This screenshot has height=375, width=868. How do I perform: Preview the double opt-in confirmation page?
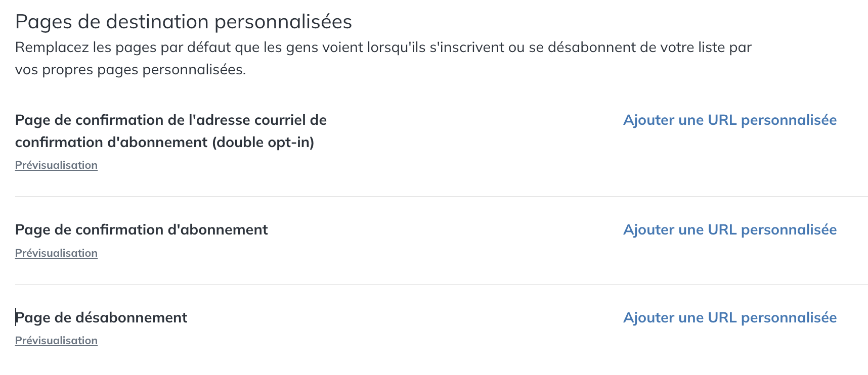56,165
